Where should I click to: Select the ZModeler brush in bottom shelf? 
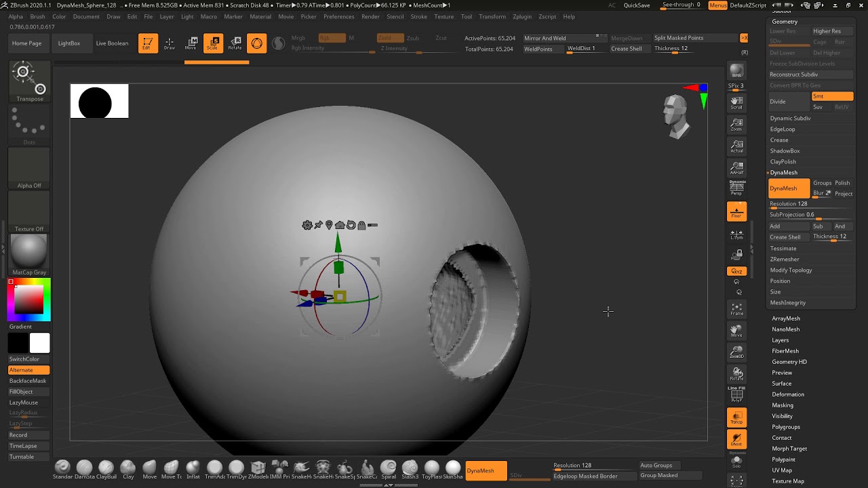pyautogui.click(x=258, y=470)
